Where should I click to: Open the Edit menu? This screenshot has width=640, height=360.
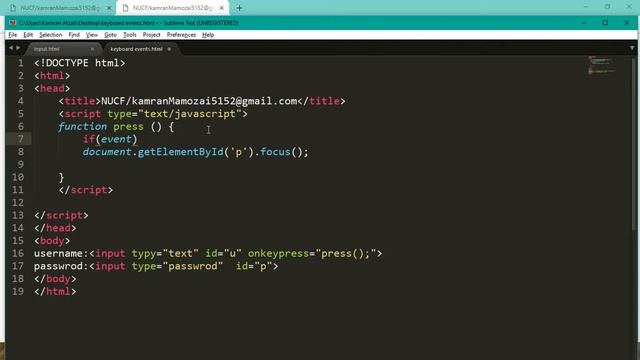point(28,35)
